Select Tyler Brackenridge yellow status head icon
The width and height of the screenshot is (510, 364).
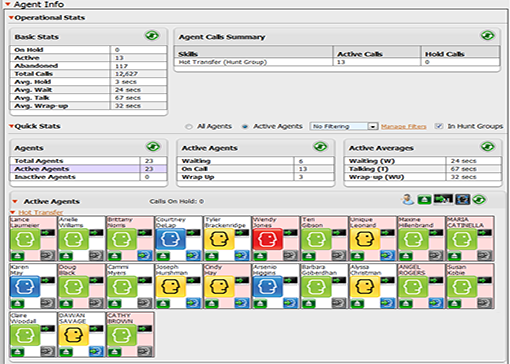pos(219,239)
